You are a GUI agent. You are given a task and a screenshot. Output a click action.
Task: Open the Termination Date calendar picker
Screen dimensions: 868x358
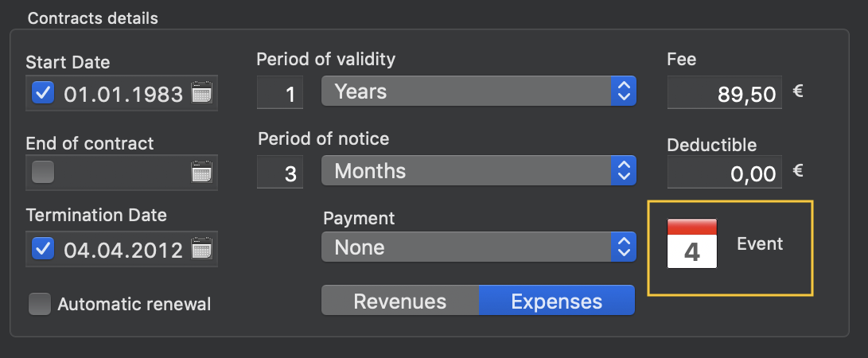(x=201, y=248)
